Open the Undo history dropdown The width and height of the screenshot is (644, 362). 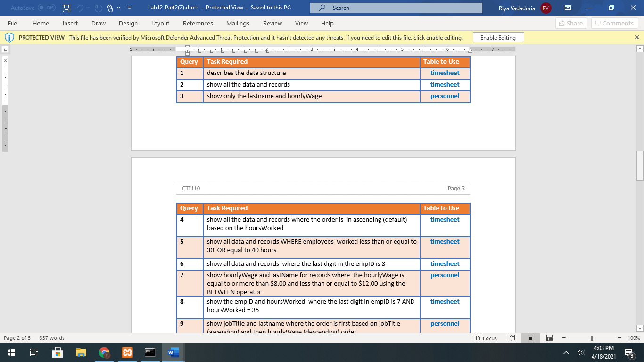pyautogui.click(x=87, y=8)
